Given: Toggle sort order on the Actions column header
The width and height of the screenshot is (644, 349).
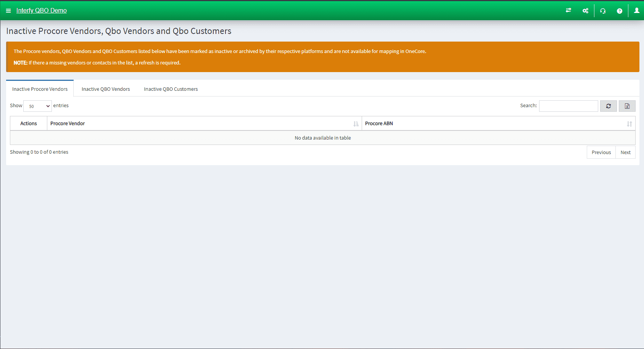Looking at the screenshot, I should tap(28, 123).
